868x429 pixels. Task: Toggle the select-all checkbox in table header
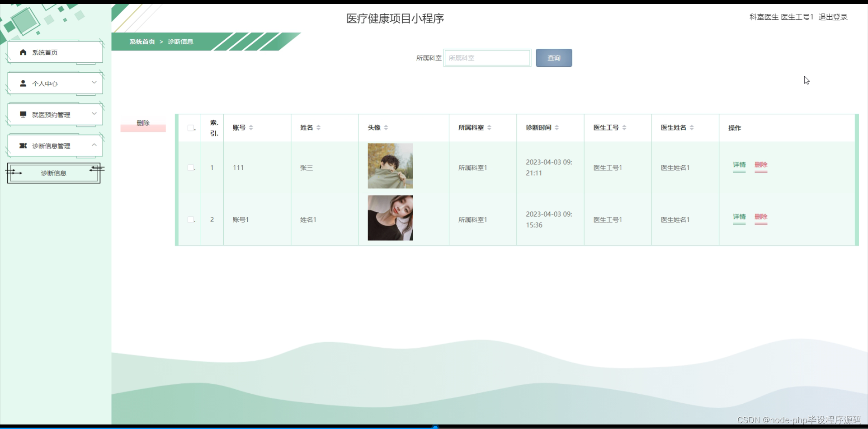click(x=190, y=128)
